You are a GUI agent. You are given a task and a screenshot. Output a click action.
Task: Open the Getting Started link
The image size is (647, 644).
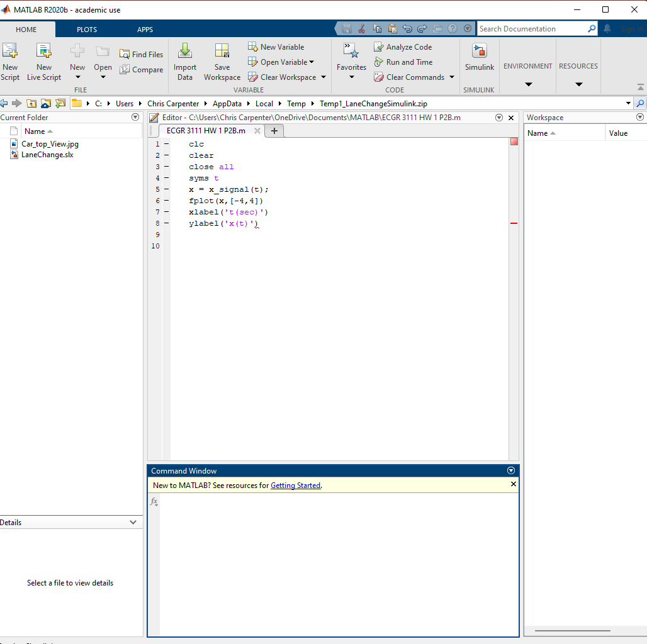295,486
